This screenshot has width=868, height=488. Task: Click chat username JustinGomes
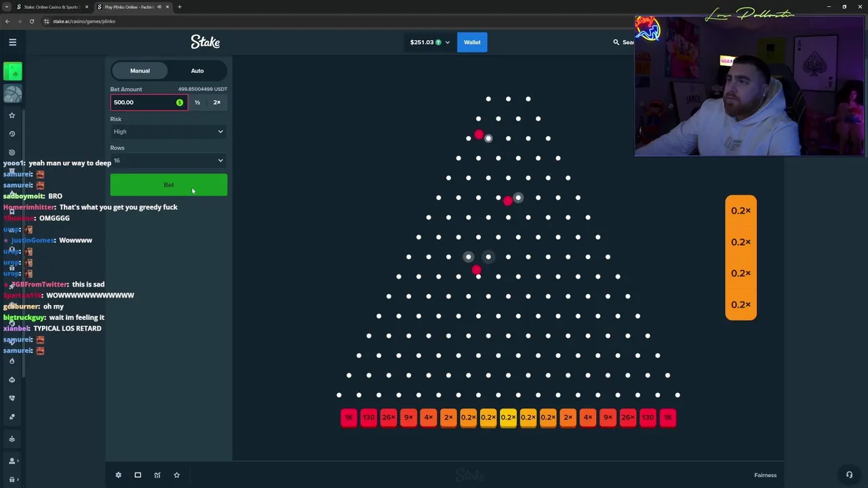click(32, 240)
